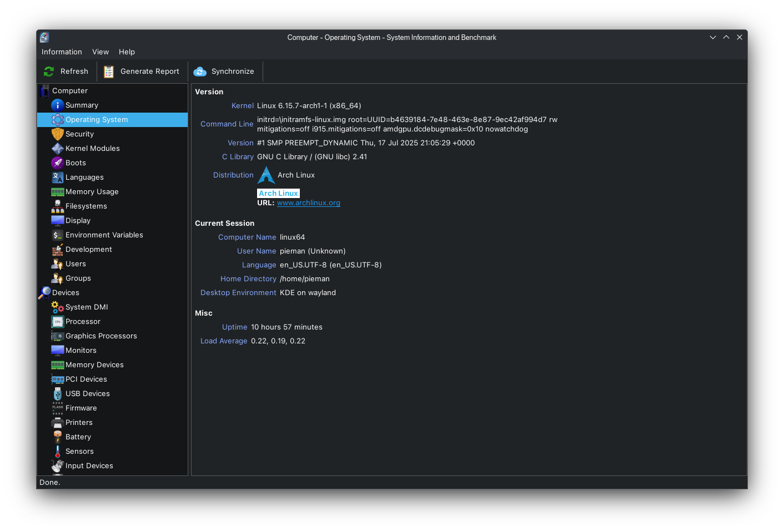Click the Command Line value text

(x=407, y=124)
